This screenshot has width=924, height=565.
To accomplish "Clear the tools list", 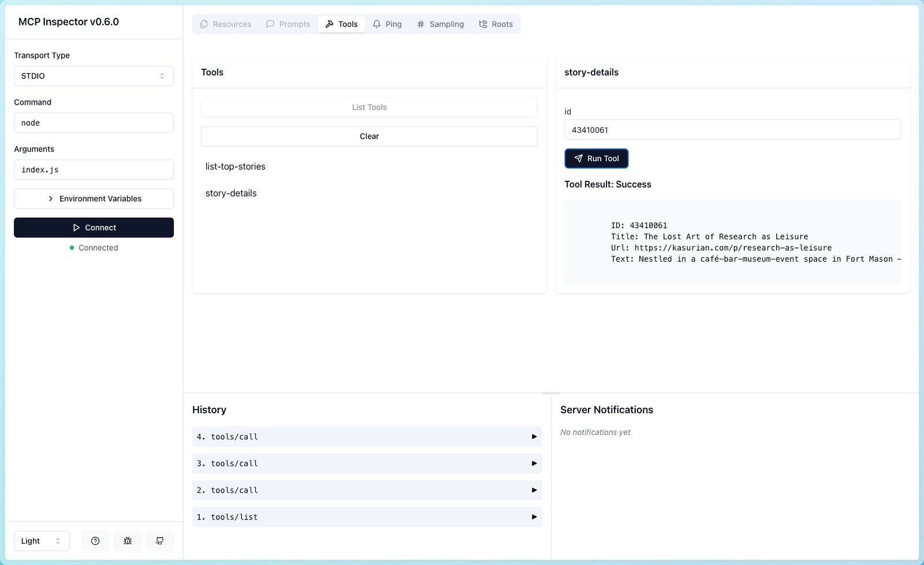I will click(x=370, y=136).
